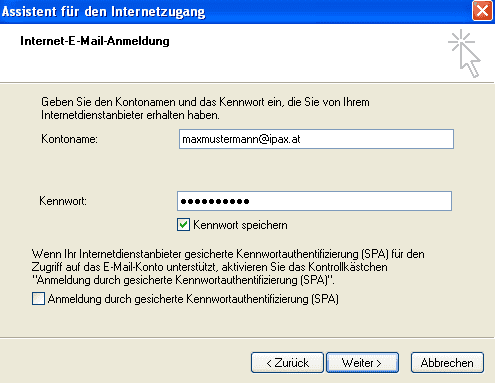Click empty end of Kontoname field

377,139
